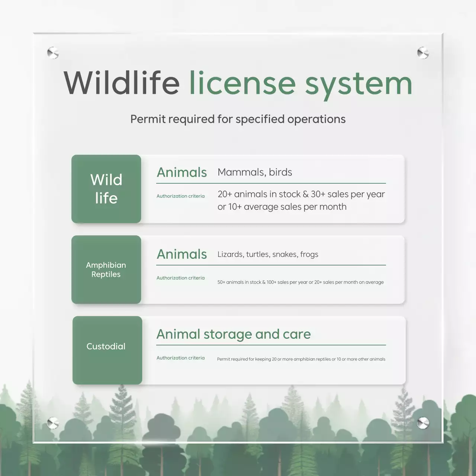Screen dimensions: 476x476
Task: Open the Animal storage and care heading
Action: click(233, 334)
